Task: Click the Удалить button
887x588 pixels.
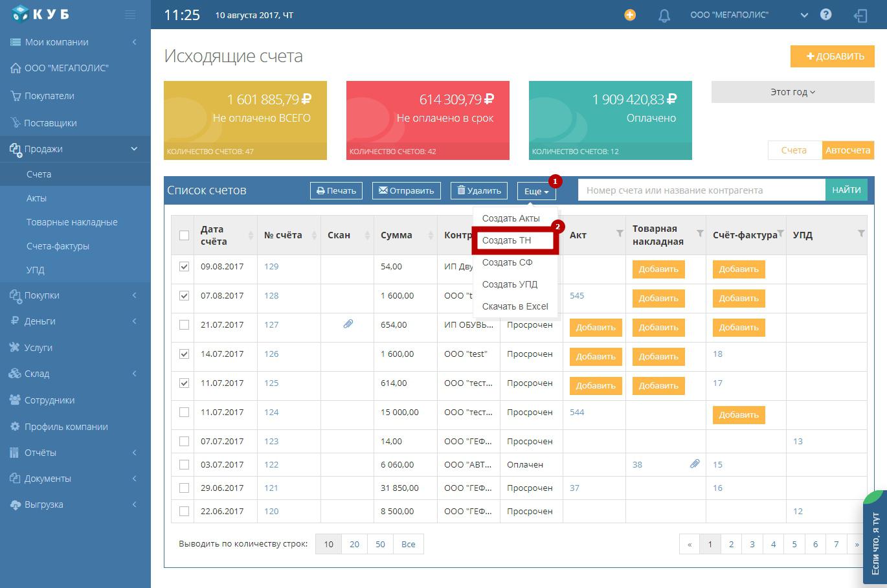Action: [478, 190]
